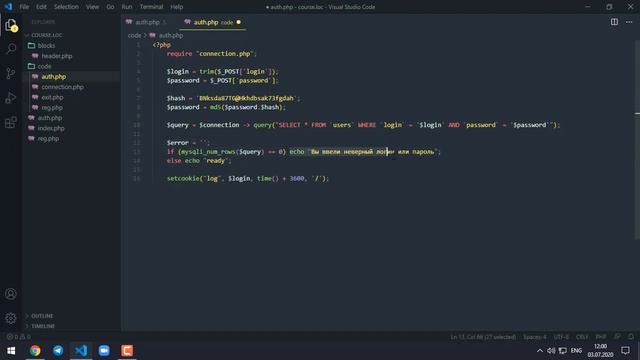Open reg.php inside code folder

click(x=52, y=108)
